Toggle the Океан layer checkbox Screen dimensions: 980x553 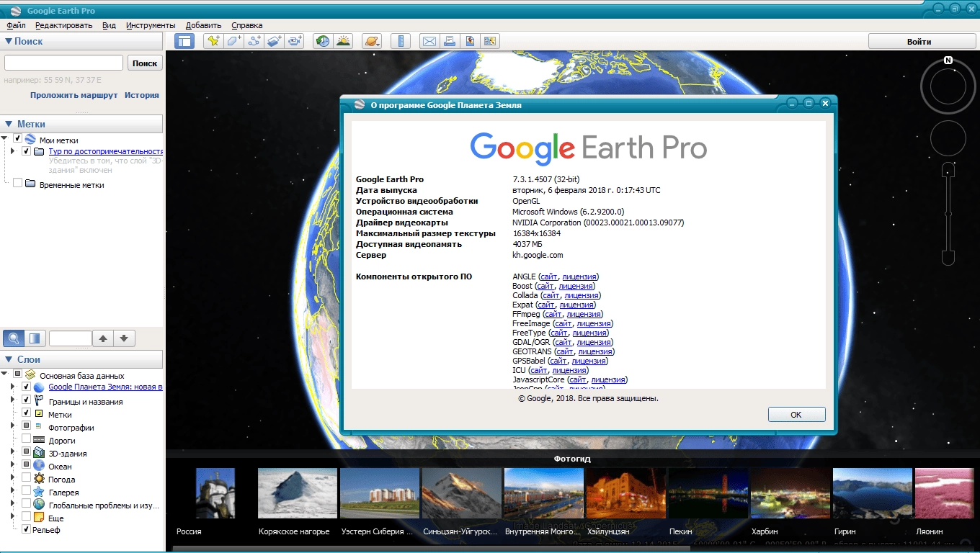click(x=27, y=465)
